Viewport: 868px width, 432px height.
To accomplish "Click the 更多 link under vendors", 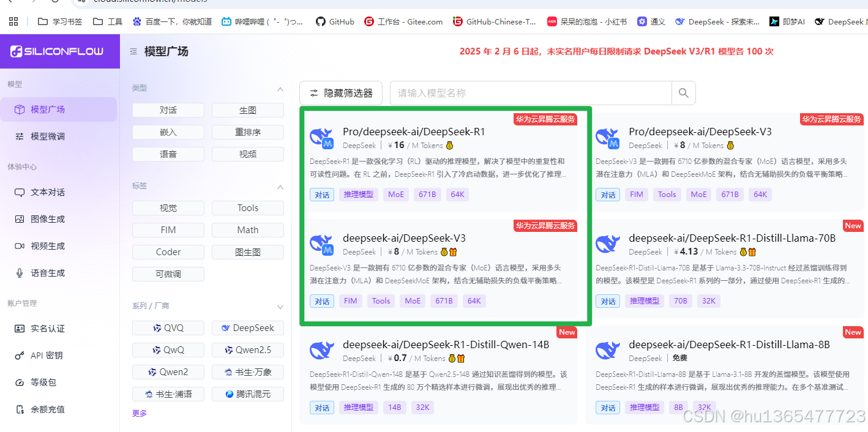I will pyautogui.click(x=140, y=414).
